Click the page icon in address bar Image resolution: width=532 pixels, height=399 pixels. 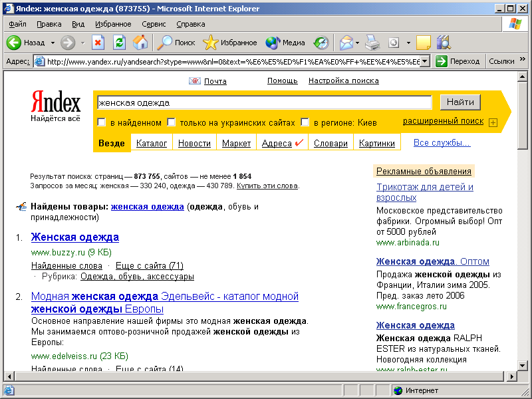pyautogui.click(x=40, y=61)
